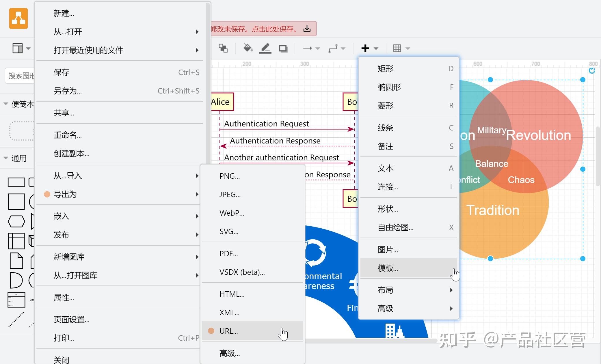Collapse the 便笺本 panel section

pyautogui.click(x=5, y=103)
